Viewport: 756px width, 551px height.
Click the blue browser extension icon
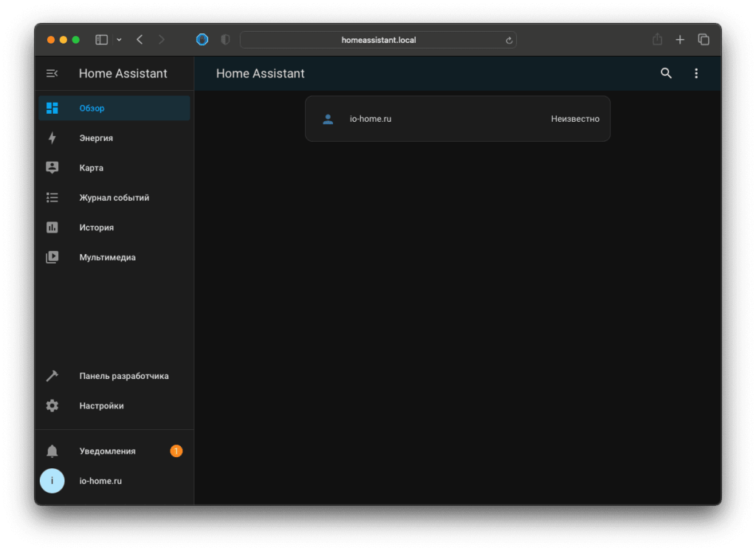coord(202,40)
